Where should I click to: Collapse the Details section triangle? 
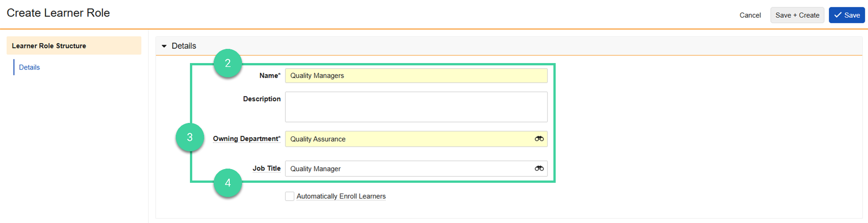(x=164, y=46)
